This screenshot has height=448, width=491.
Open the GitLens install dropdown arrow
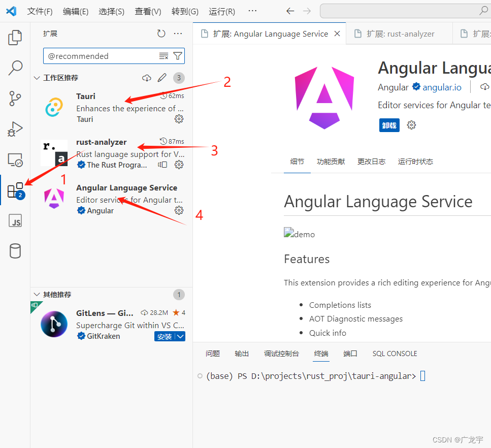(x=181, y=336)
